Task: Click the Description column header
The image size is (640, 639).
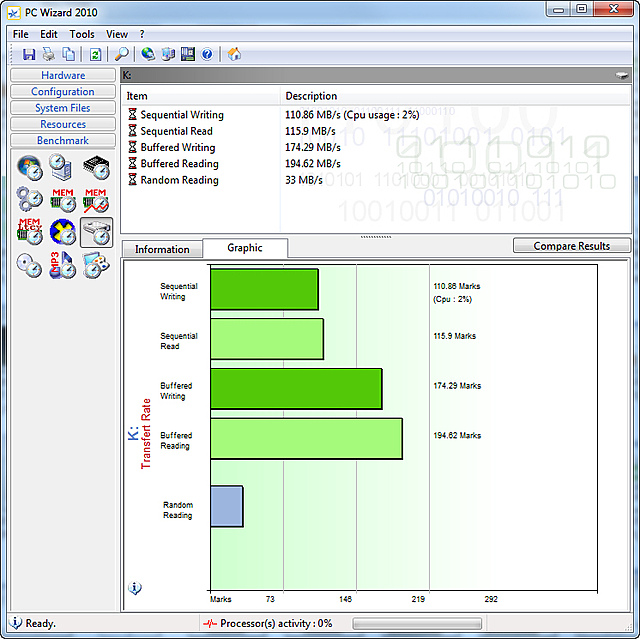Action: (x=455, y=96)
